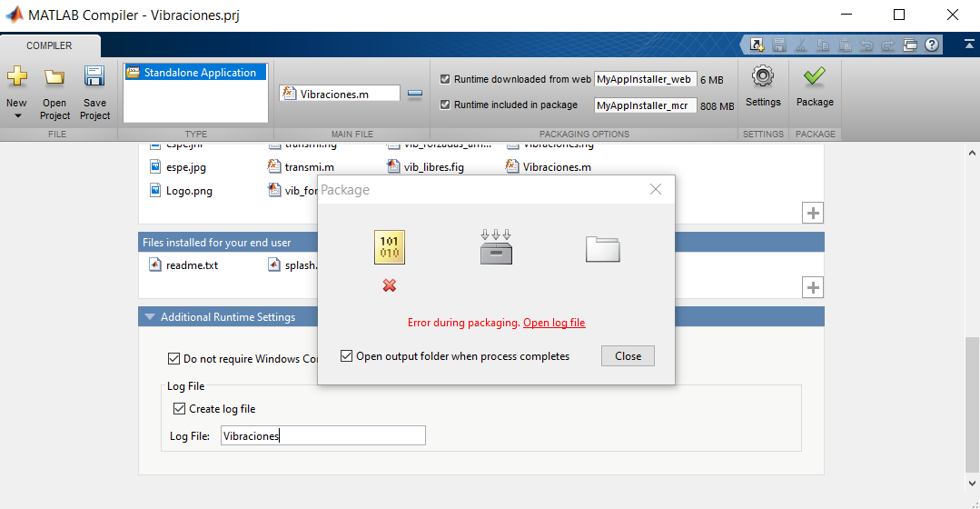Click the vib_libres.fig figure icon
Screen dimensions: 980x509
[393, 166]
